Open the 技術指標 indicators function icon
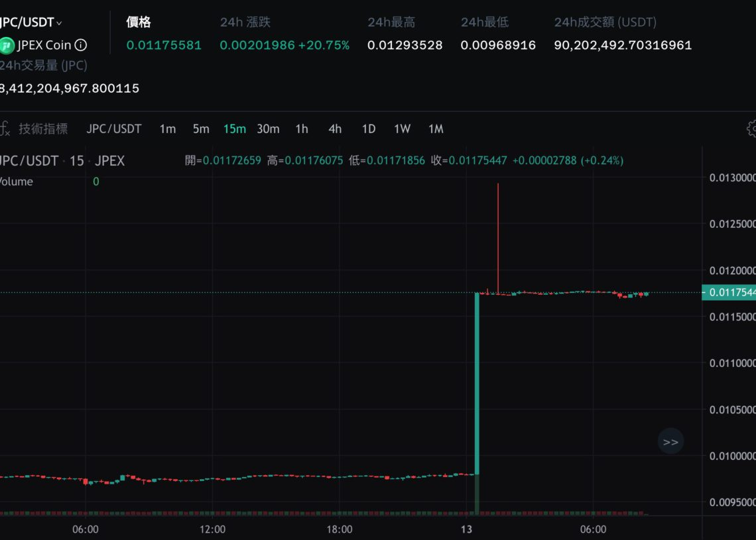 pos(5,129)
